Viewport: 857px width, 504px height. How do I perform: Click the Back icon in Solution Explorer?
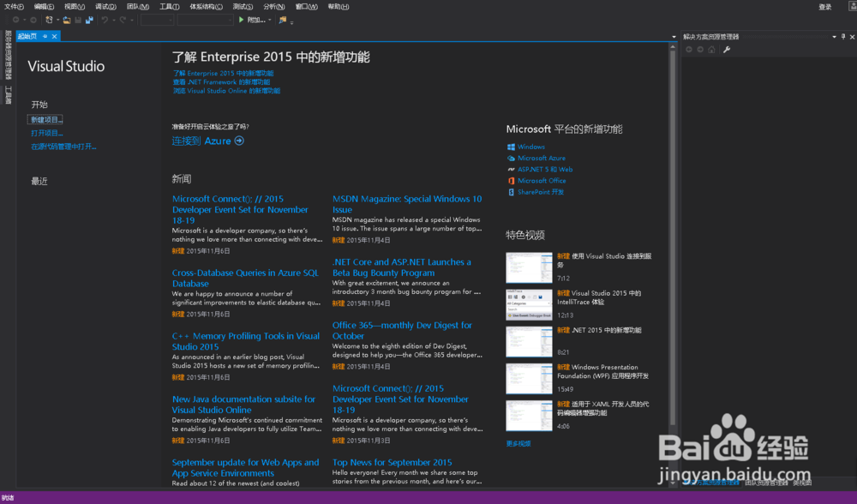point(689,49)
